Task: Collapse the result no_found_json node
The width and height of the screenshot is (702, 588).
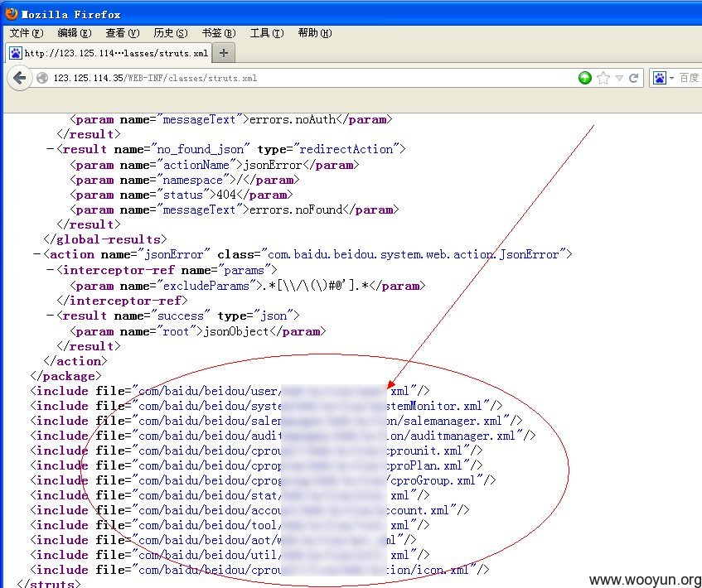Action: tap(50, 149)
